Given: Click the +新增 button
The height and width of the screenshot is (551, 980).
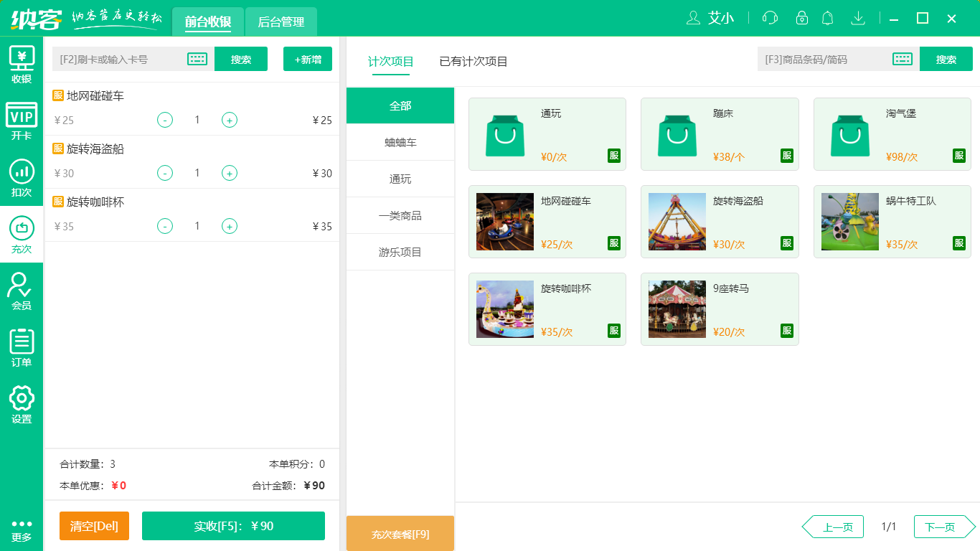Looking at the screenshot, I should (x=308, y=59).
